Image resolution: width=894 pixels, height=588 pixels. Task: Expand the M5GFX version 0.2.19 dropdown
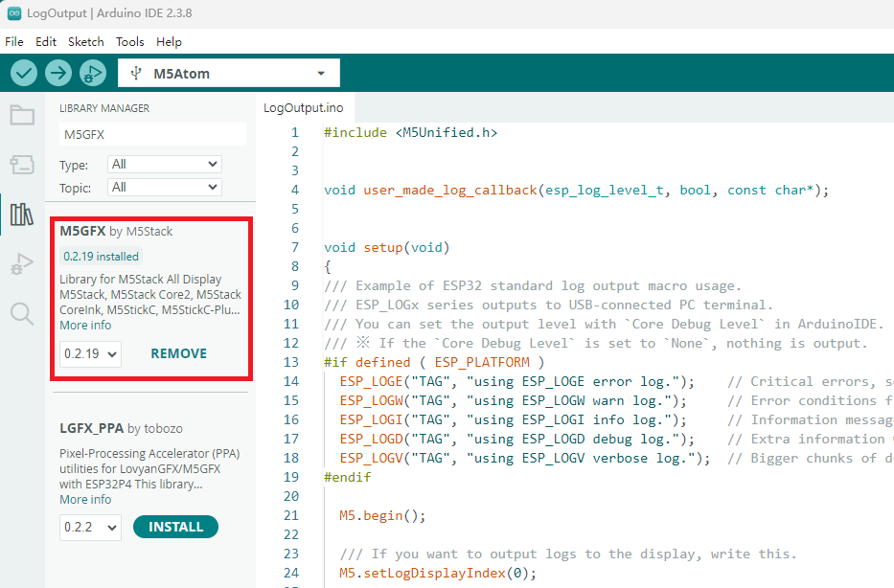(x=90, y=353)
